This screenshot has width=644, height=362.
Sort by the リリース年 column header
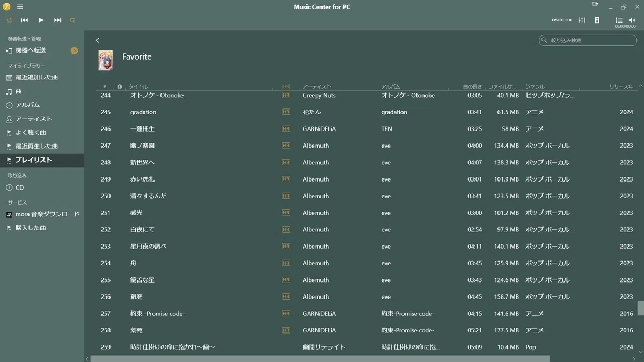621,86
